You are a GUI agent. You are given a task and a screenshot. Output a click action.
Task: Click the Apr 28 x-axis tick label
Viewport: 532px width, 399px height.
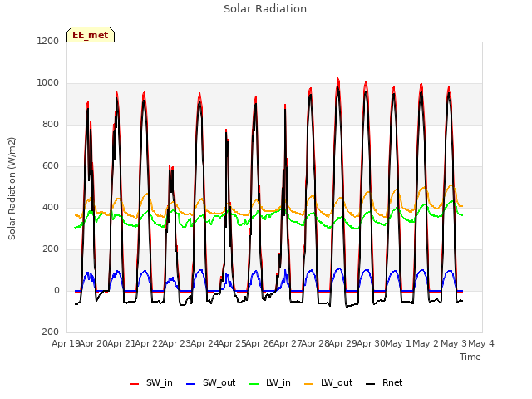tap(315, 343)
